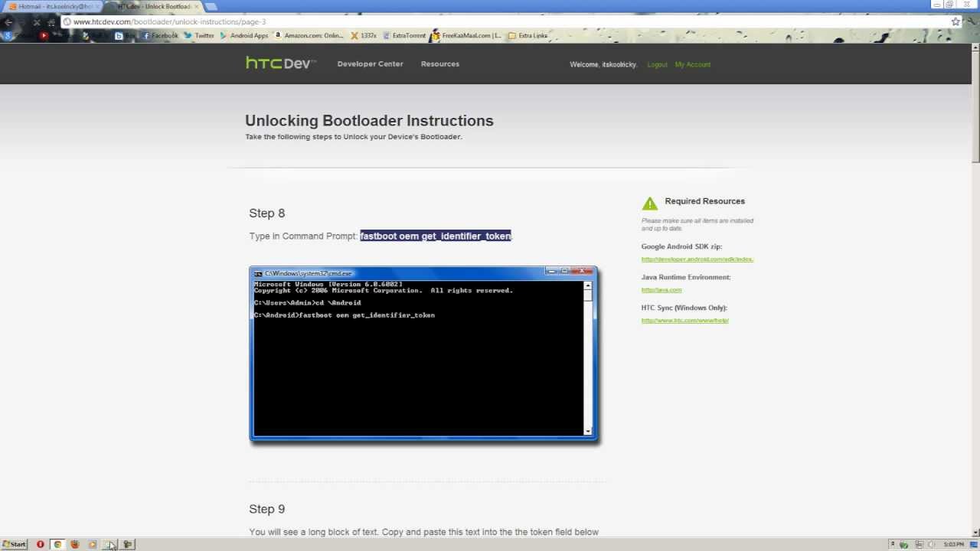
Task: Open the ExtraTorrent bookmark
Action: coord(404,35)
